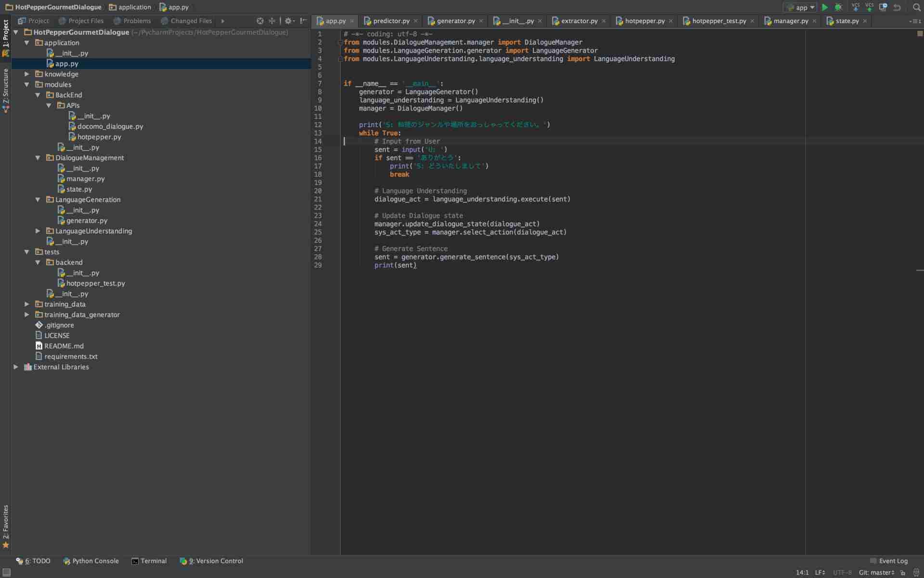Open project panel settings gear
Image resolution: width=924 pixels, height=578 pixels.
pos(288,21)
